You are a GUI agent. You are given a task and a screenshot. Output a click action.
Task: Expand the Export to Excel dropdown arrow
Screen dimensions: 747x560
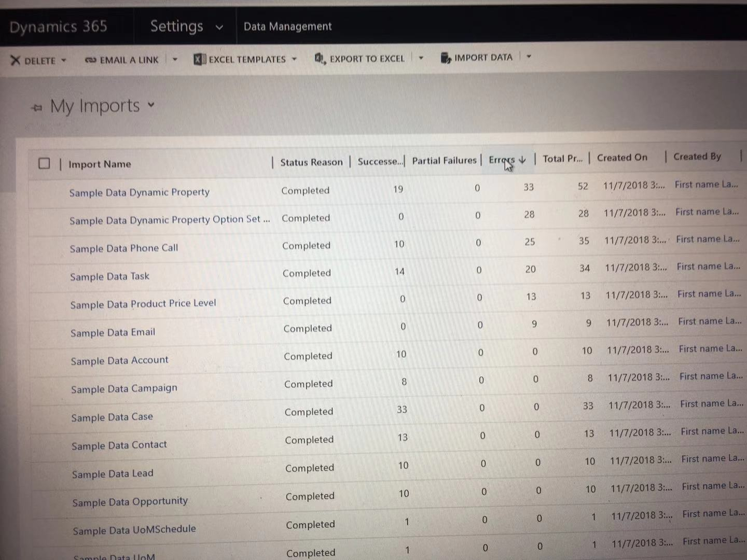pyautogui.click(x=421, y=58)
